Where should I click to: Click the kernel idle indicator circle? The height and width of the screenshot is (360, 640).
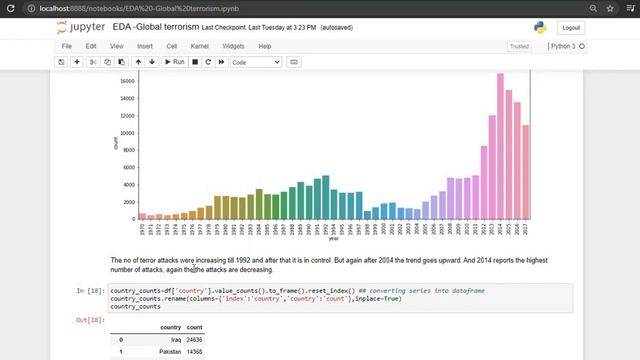(582, 46)
